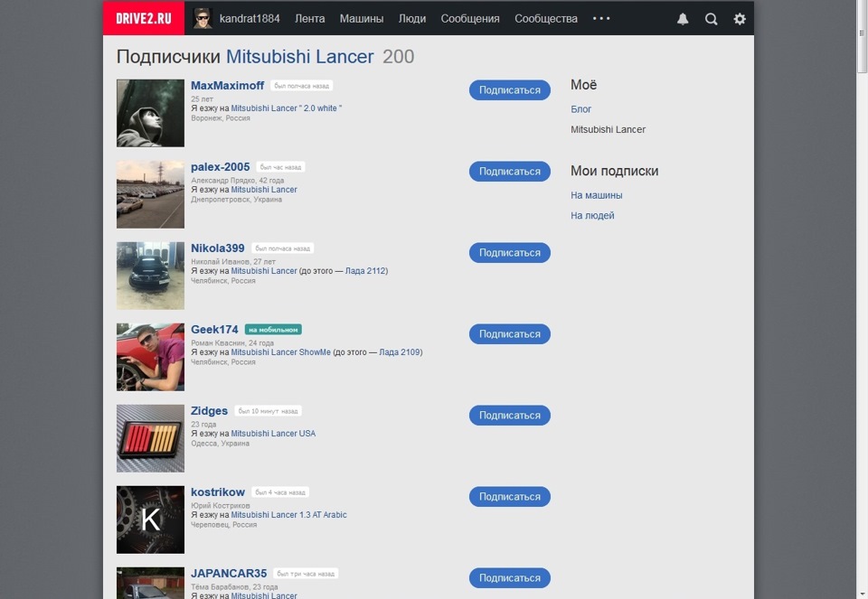
Task: Open kostrikow profile name link
Action: click(x=218, y=492)
